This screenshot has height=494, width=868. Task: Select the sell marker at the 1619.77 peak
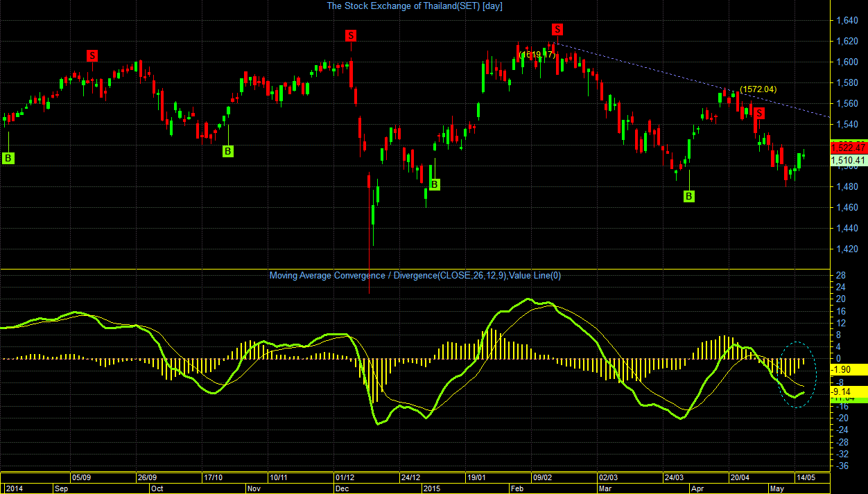point(557,29)
